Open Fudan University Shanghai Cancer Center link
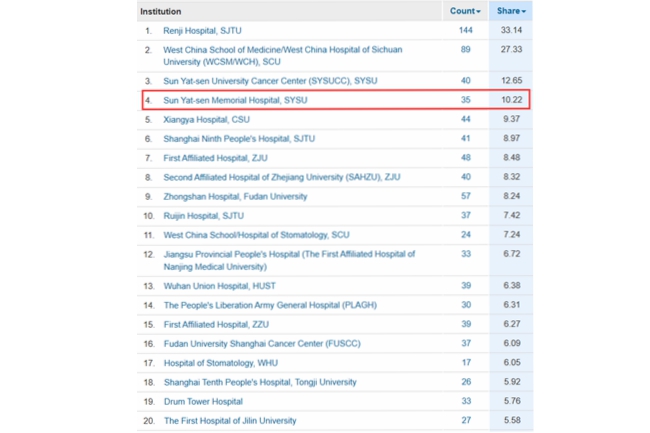Viewport: 650px width, 433px height. click(x=262, y=343)
